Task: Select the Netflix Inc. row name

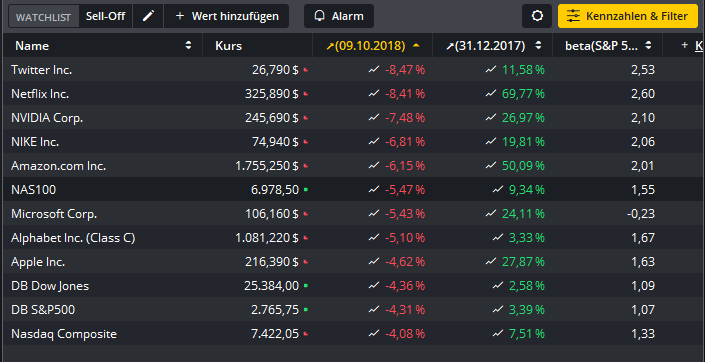Action: [40, 94]
